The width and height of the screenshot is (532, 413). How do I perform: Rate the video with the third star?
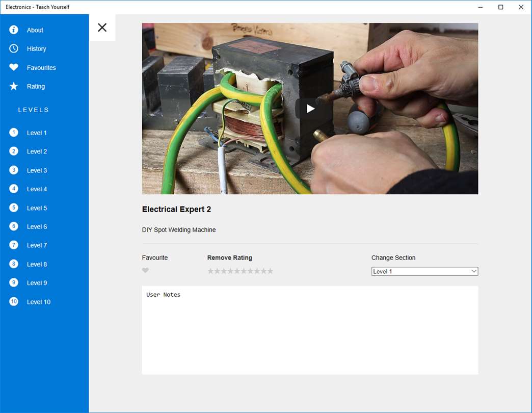point(224,271)
